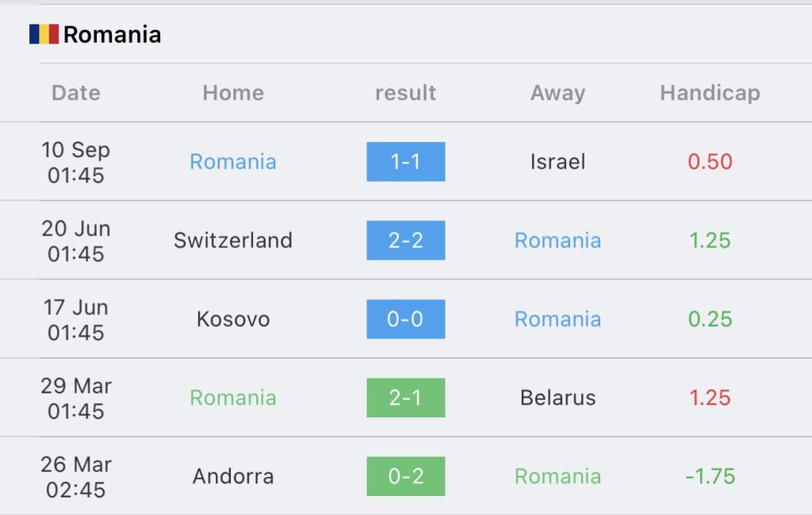
Task: Click the Away column header
Action: click(557, 93)
